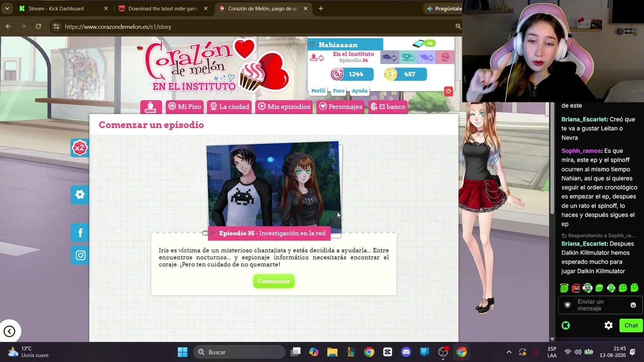Viewport: 644px width, 362px height.
Task: Switch to the graduation cap game icon
Action: tap(389, 58)
